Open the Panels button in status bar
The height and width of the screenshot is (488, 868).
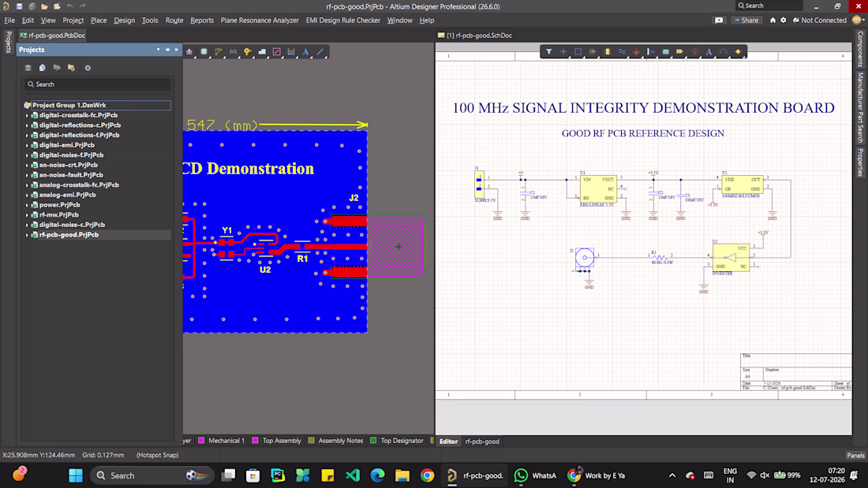(x=855, y=456)
